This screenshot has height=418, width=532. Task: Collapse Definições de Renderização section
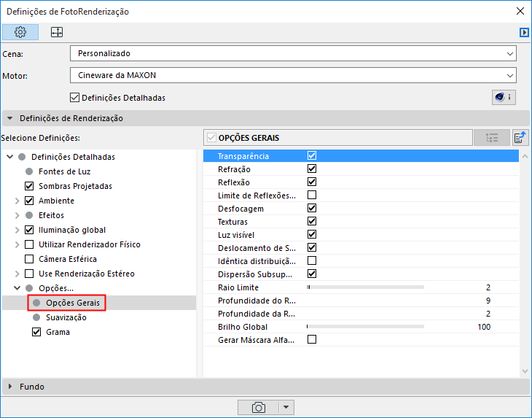coord(10,118)
